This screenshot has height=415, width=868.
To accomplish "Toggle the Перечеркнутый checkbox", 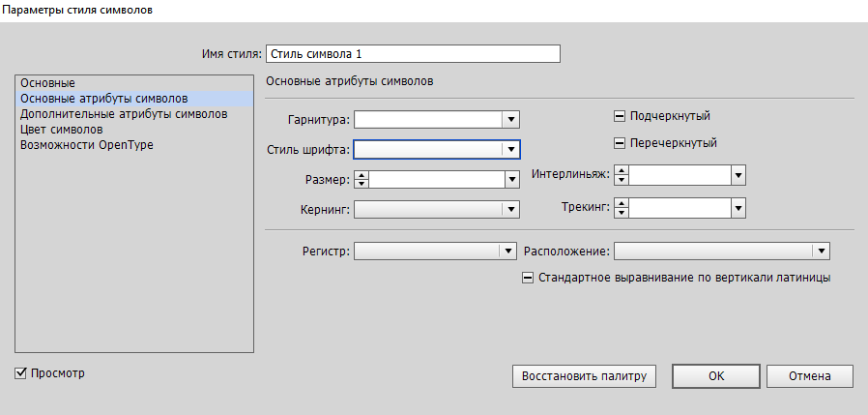I will pos(620,143).
